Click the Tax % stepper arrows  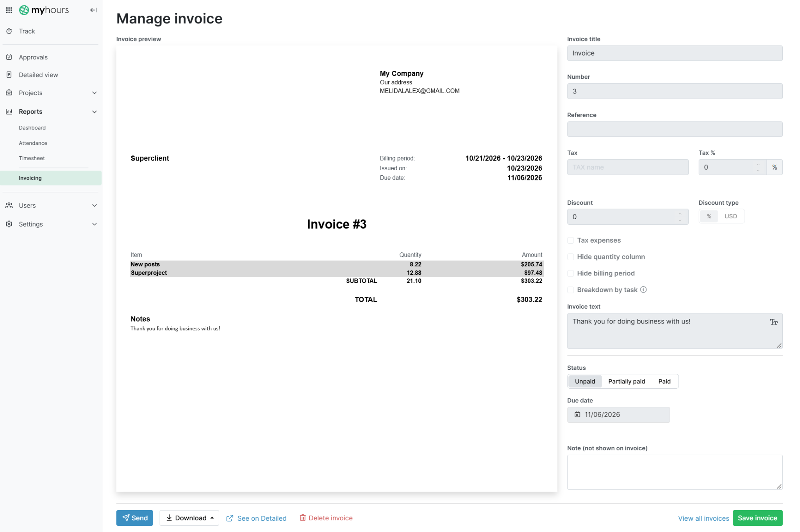[x=758, y=167]
